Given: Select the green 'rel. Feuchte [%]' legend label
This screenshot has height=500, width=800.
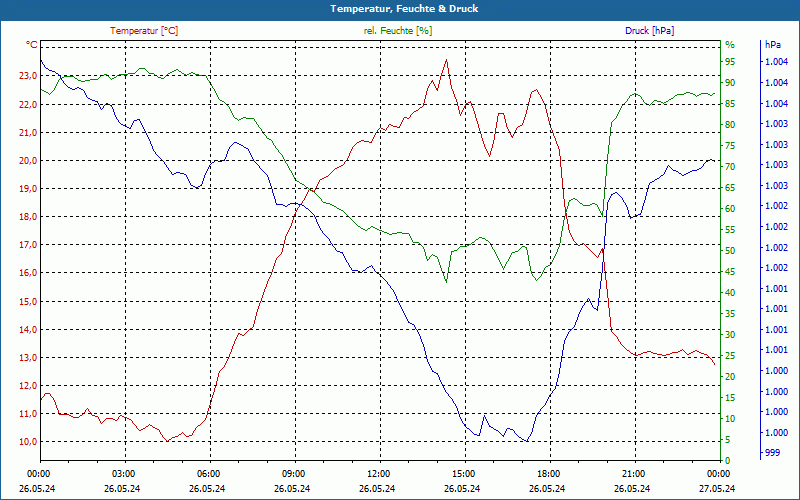Looking at the screenshot, I should tap(397, 31).
